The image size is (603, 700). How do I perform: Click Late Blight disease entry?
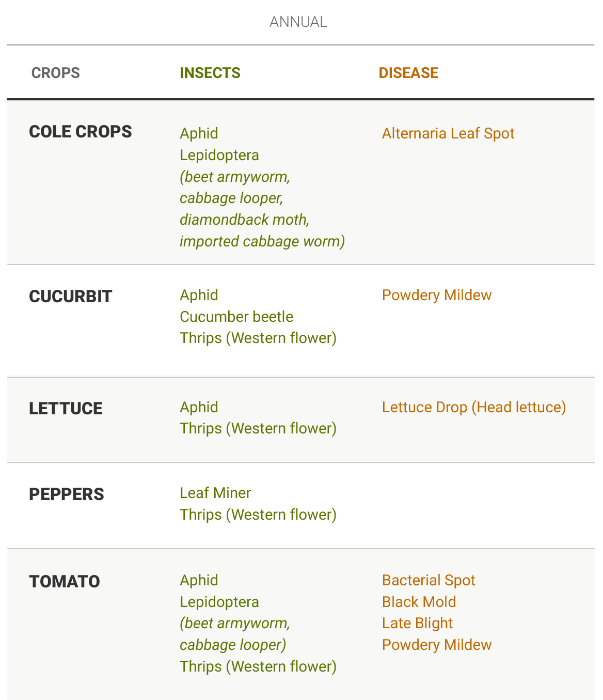pyautogui.click(x=417, y=623)
